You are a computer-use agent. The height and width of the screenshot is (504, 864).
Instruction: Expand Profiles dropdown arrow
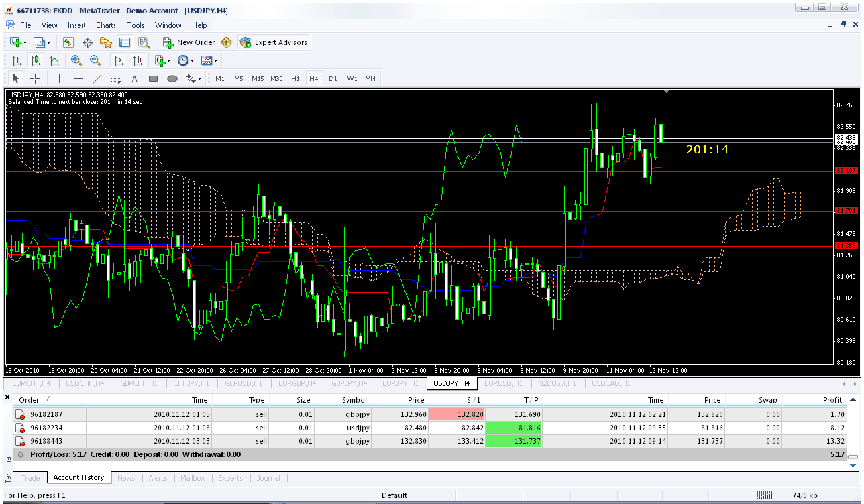pos(50,42)
